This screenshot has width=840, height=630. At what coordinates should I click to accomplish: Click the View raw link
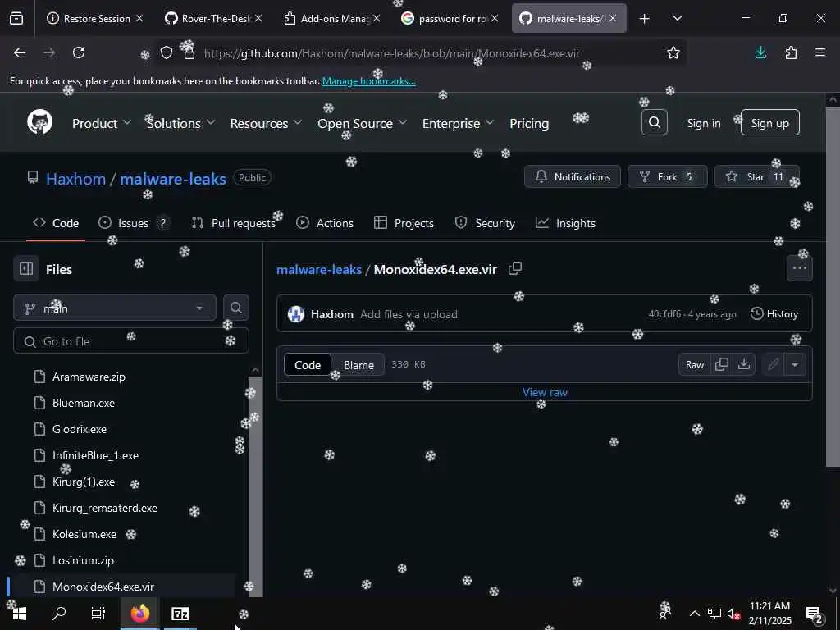(x=545, y=392)
